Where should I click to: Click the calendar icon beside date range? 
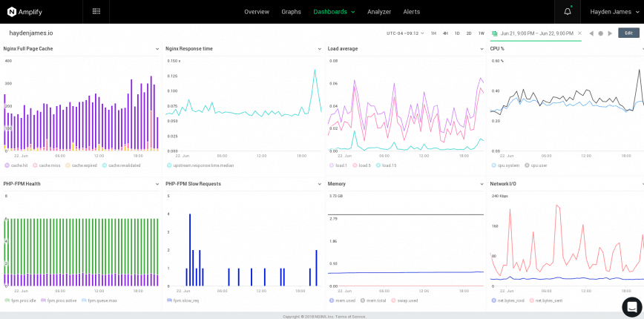(x=494, y=33)
